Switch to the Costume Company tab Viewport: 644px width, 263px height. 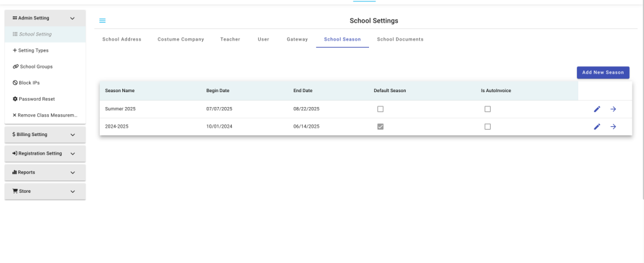click(x=181, y=39)
